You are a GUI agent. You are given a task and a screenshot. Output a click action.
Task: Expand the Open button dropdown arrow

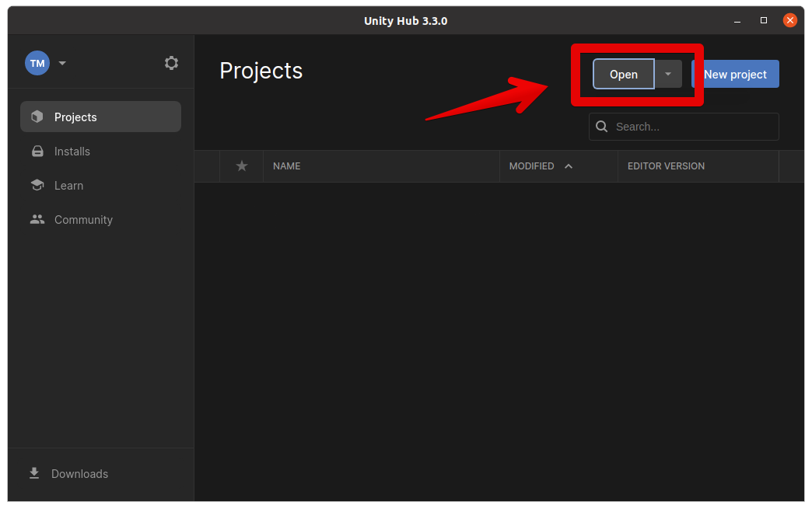coord(668,74)
